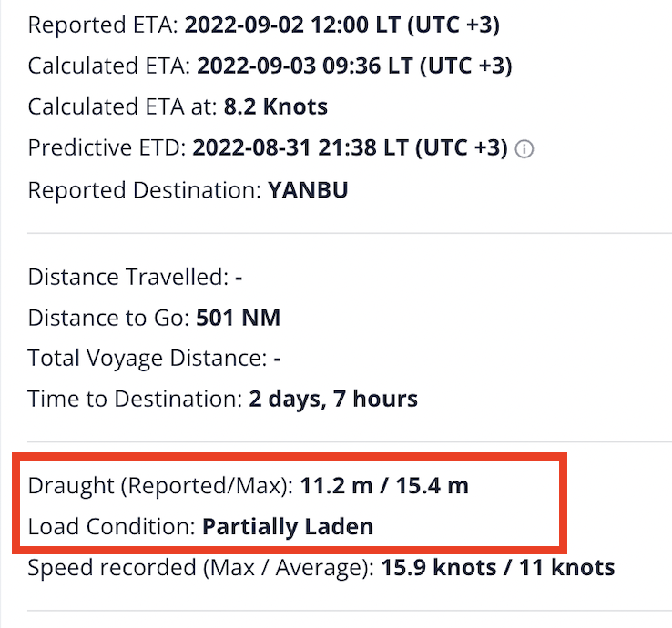672x628 pixels.
Task: Click the Load Condition label
Action: [x=112, y=527]
